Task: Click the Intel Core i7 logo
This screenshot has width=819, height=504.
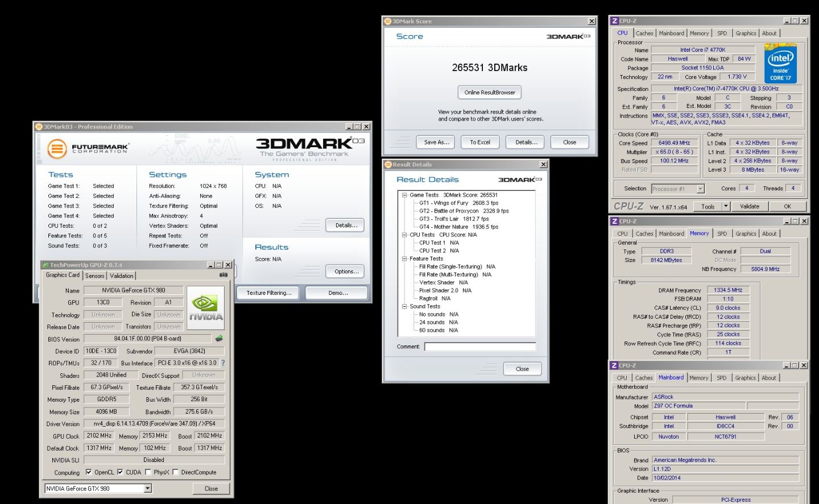Action: pyautogui.click(x=780, y=64)
